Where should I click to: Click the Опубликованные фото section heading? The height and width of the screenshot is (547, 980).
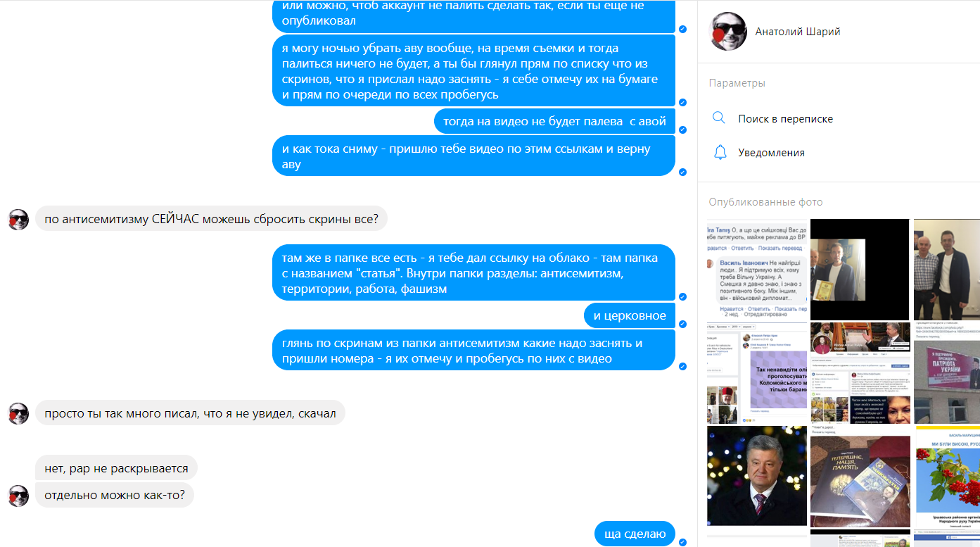[765, 202]
